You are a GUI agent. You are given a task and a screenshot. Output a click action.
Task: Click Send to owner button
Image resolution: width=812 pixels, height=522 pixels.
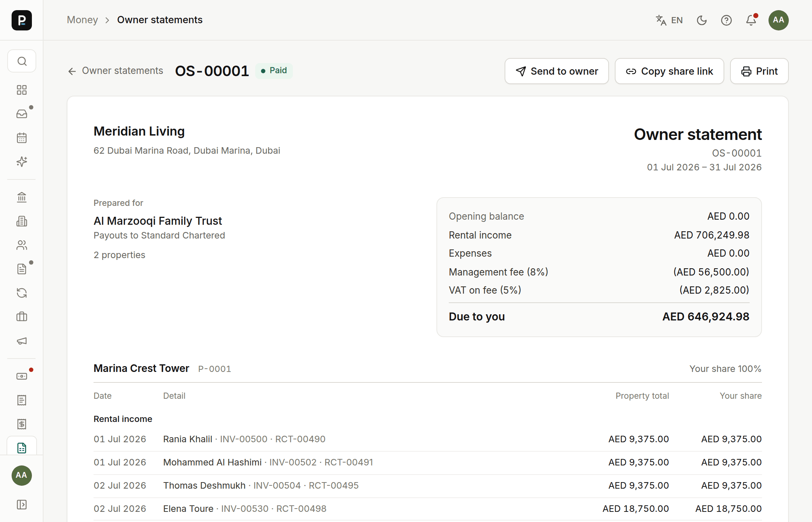point(557,71)
